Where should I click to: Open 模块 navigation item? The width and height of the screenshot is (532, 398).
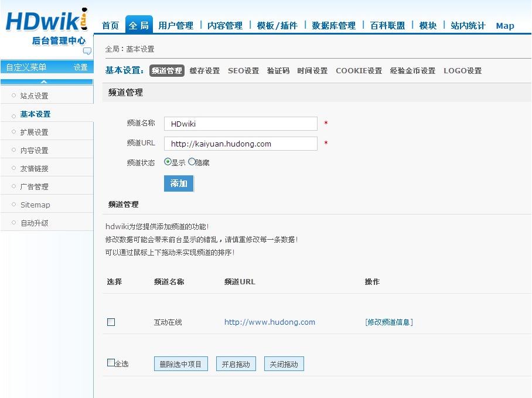[428, 25]
